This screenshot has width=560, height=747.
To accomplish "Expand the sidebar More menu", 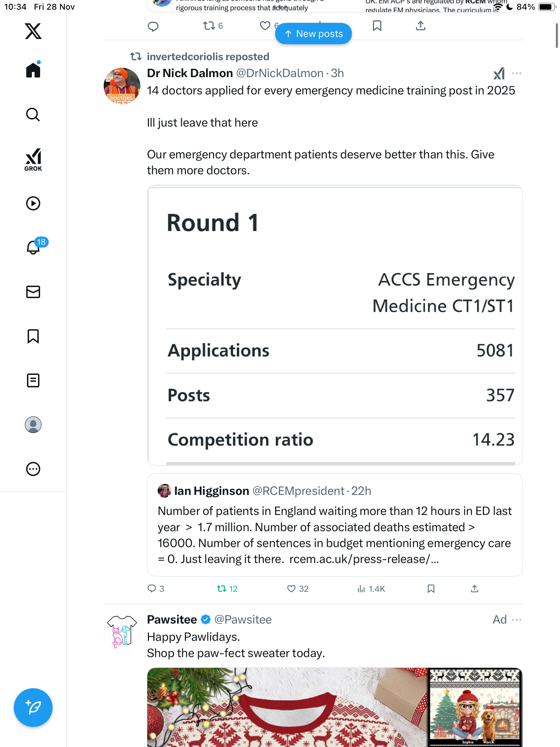I will (x=33, y=469).
